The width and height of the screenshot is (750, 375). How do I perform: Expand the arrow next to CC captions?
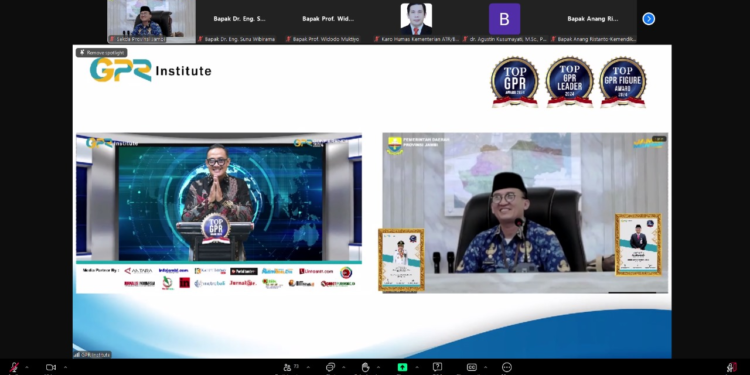(485, 367)
